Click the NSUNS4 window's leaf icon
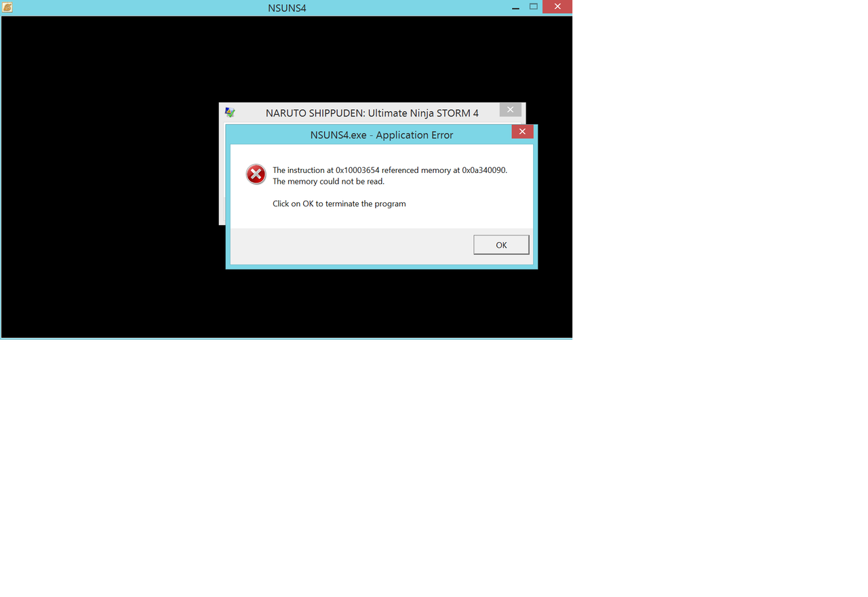The height and width of the screenshot is (597, 868). [x=7, y=7]
